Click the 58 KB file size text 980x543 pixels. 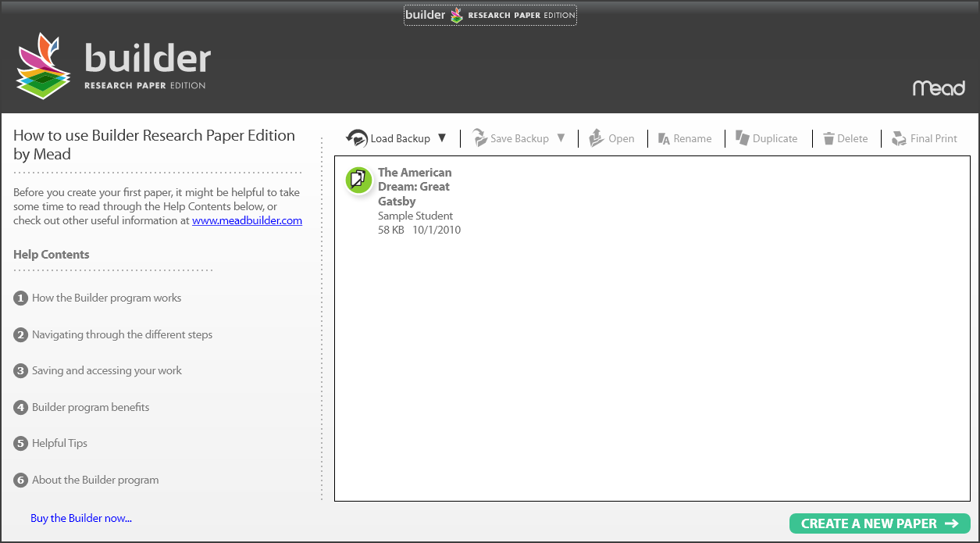tap(391, 230)
